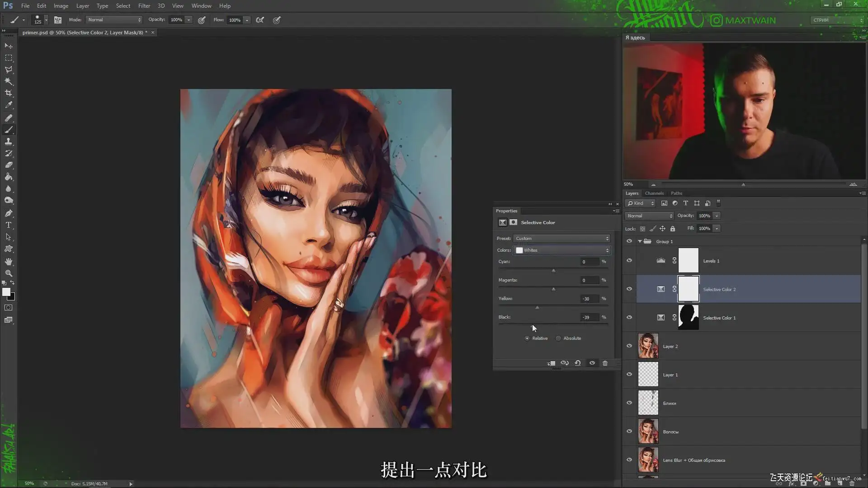This screenshot has height=488, width=868.
Task: Toggle visibility of Layer 2
Action: [x=629, y=346]
